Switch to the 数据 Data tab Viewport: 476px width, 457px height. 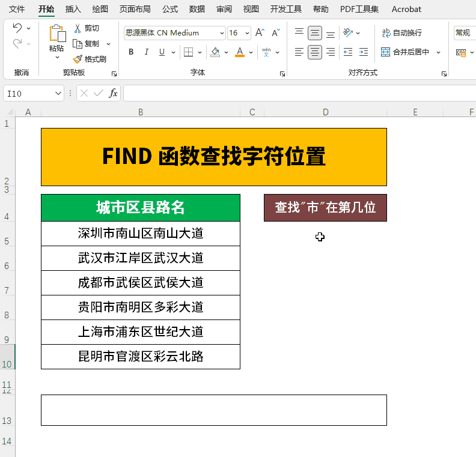pyautogui.click(x=197, y=9)
